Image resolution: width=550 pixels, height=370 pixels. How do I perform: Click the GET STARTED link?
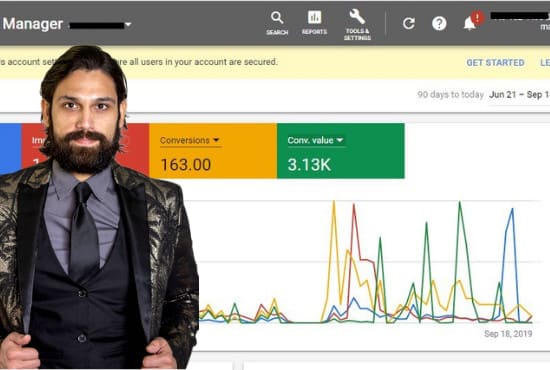(495, 62)
